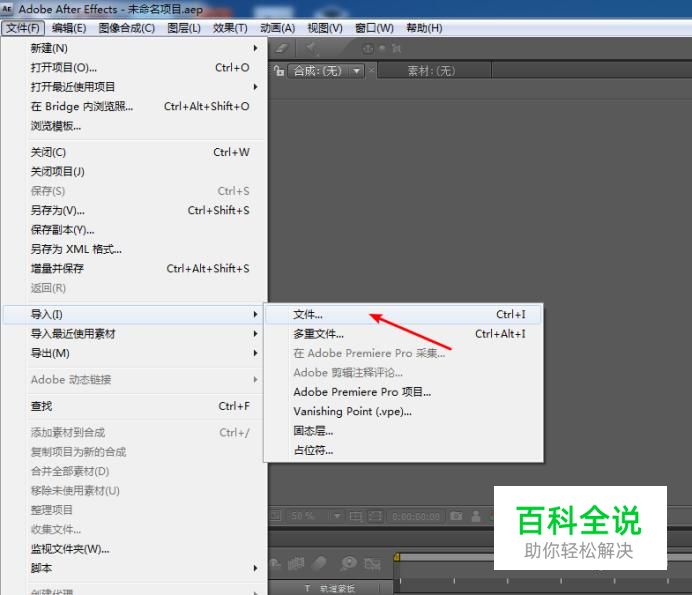Open the 文件(F) menu in menu bar
Viewport: 692px width, 595px height.
(23, 28)
